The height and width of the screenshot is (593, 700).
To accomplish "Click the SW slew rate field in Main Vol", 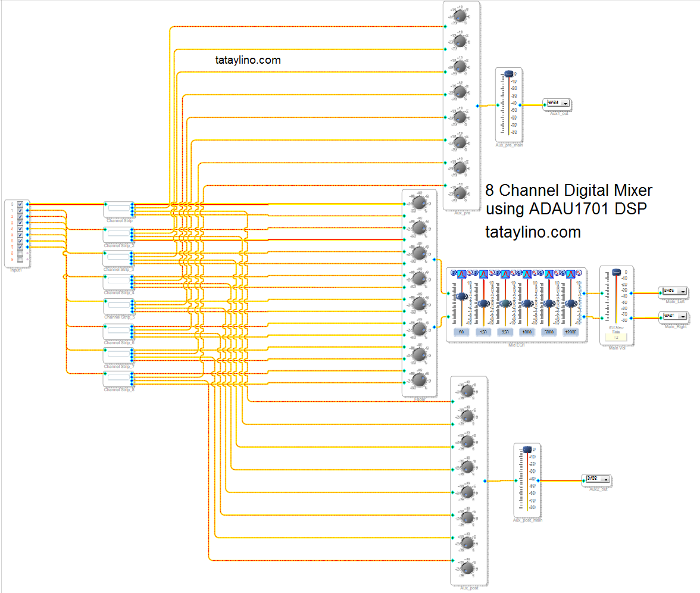I will 617,337.
